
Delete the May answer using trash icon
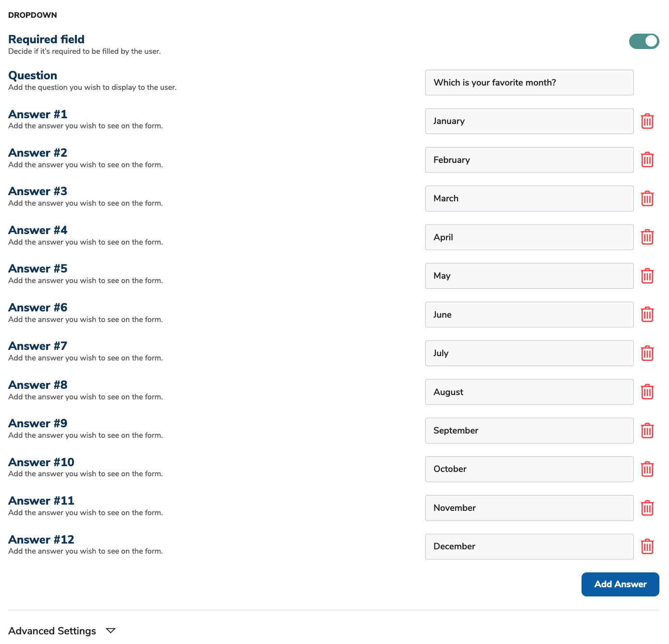[x=647, y=276]
